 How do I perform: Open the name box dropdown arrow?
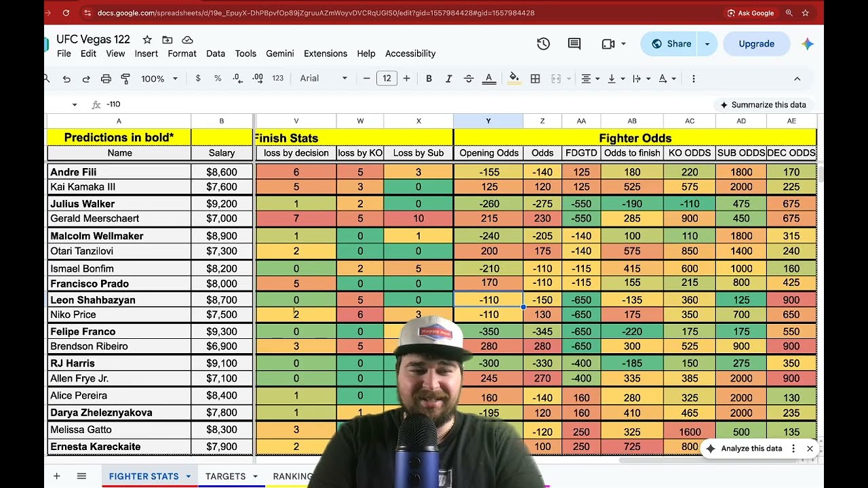75,104
